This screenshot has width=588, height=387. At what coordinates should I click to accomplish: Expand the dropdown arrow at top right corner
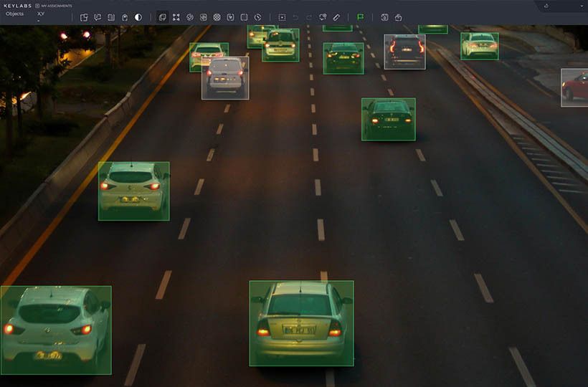pyautogui.click(x=582, y=6)
